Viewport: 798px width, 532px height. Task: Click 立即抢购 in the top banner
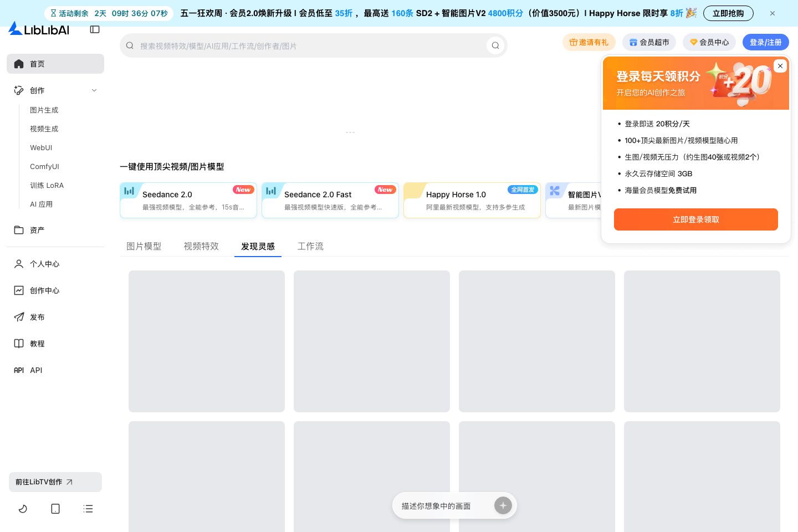pos(728,13)
